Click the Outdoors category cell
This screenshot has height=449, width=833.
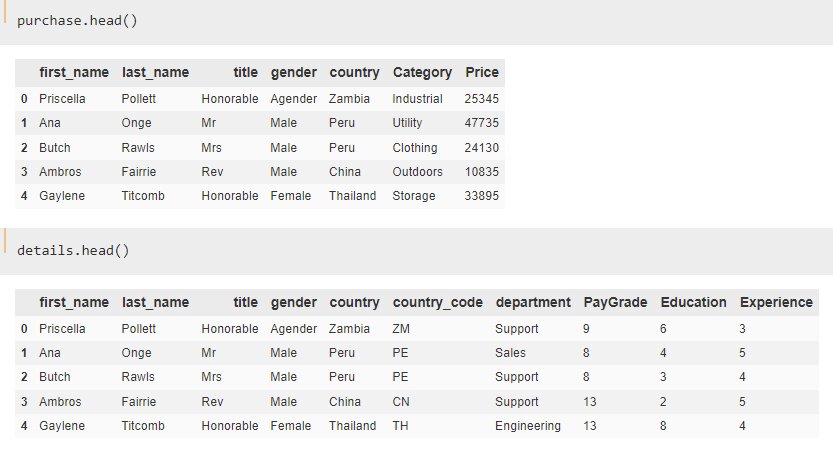[x=417, y=172]
